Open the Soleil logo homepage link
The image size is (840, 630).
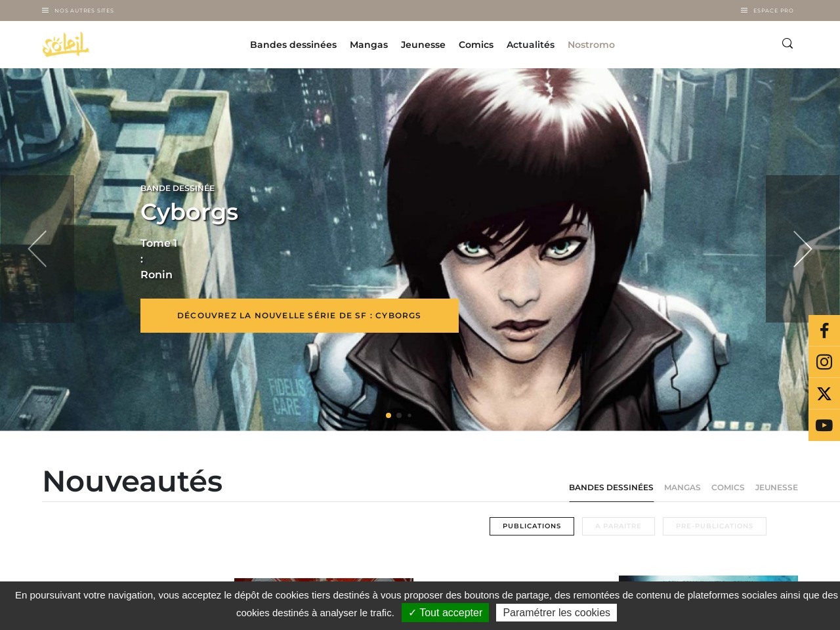[x=66, y=45]
